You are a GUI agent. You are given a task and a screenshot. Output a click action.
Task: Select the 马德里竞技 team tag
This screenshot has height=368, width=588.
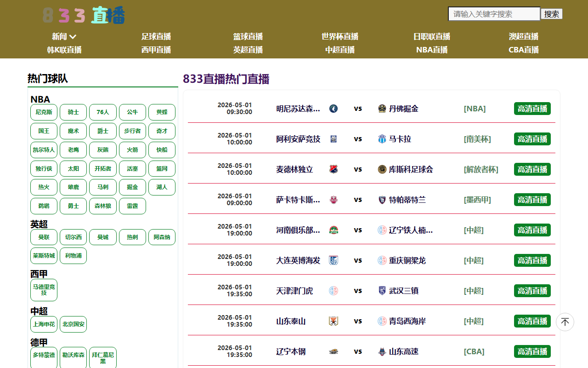pyautogui.click(x=44, y=290)
